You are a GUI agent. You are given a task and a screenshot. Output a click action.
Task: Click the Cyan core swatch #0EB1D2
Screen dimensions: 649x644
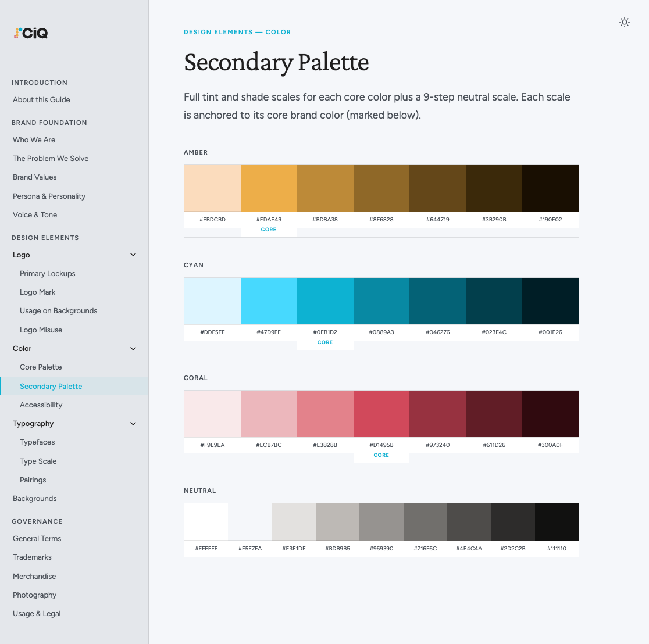[x=324, y=300]
